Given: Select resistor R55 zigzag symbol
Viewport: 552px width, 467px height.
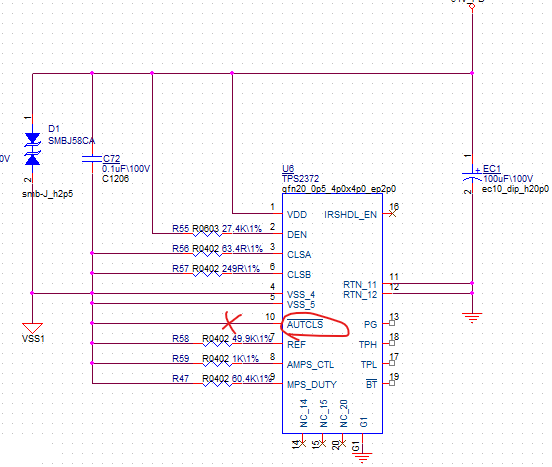Looking at the screenshot, I should click(x=207, y=234).
